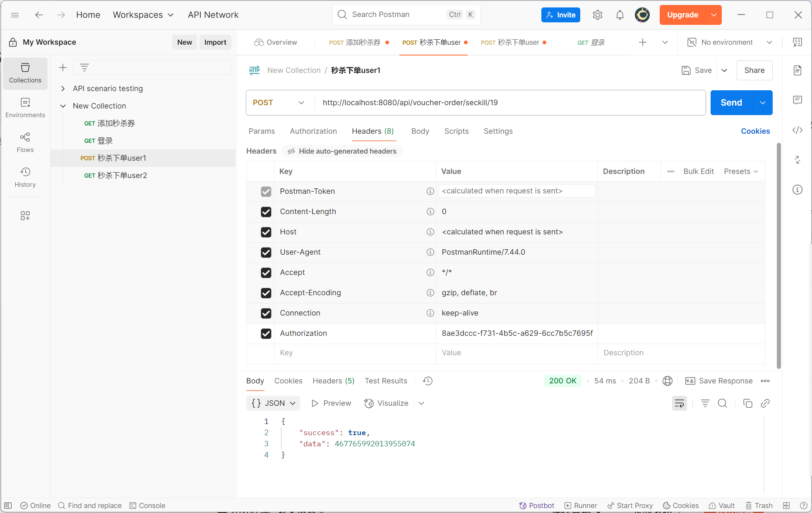
Task: Click the request URL input field
Action: click(x=509, y=103)
